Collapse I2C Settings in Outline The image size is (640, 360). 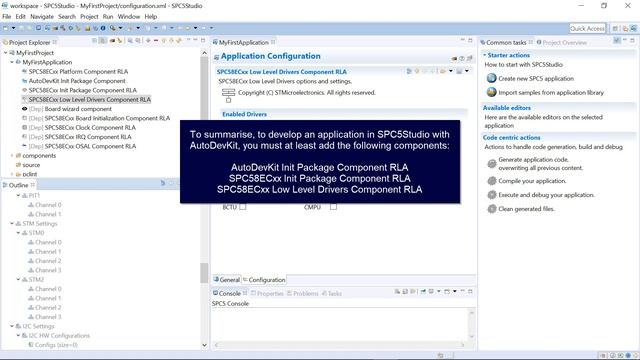pyautogui.click(x=12, y=327)
